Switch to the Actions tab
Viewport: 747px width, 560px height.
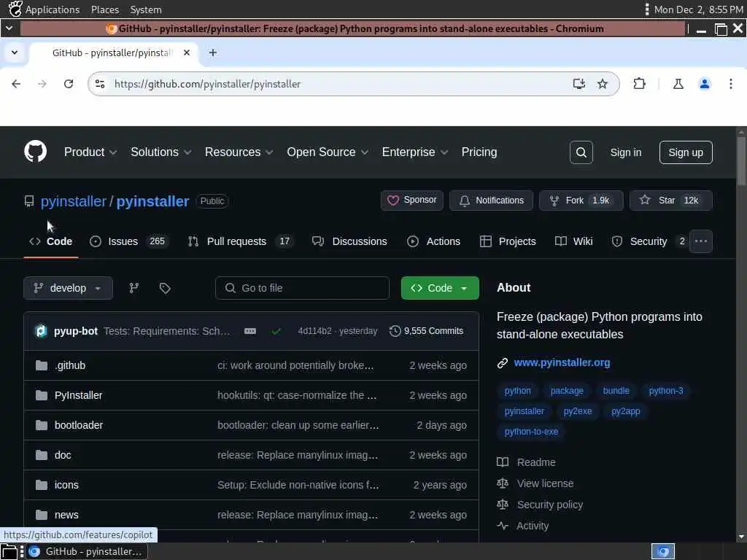(x=433, y=241)
